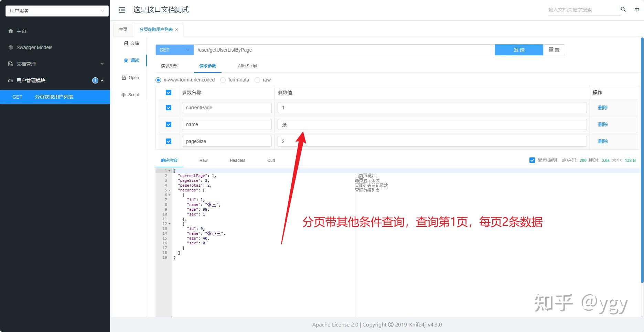Click 删除 link for the pageSize parameter
Viewport: 644px width, 332px height.
[603, 141]
